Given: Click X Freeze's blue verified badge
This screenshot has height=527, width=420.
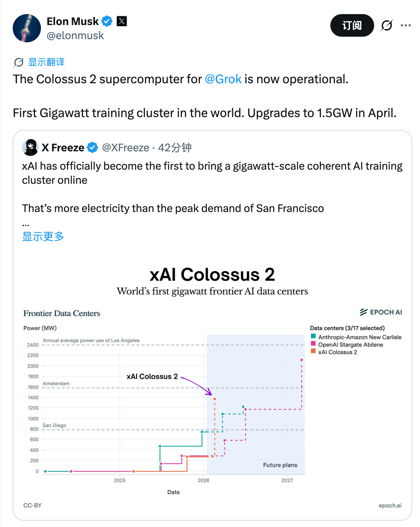Looking at the screenshot, I should click(92, 147).
